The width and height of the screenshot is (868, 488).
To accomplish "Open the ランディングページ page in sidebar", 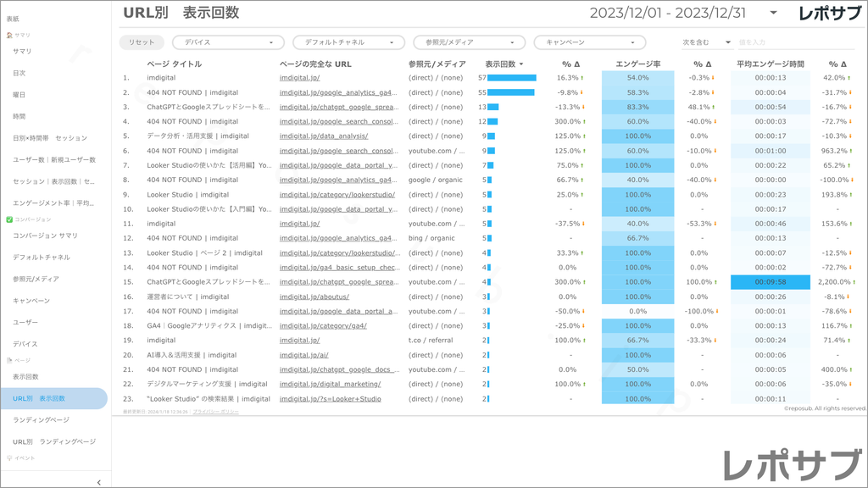I will pyautogui.click(x=42, y=420).
